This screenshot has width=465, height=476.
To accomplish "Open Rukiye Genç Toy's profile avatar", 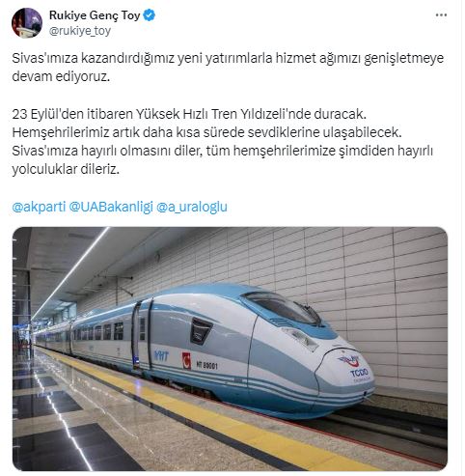I will 27,23.
